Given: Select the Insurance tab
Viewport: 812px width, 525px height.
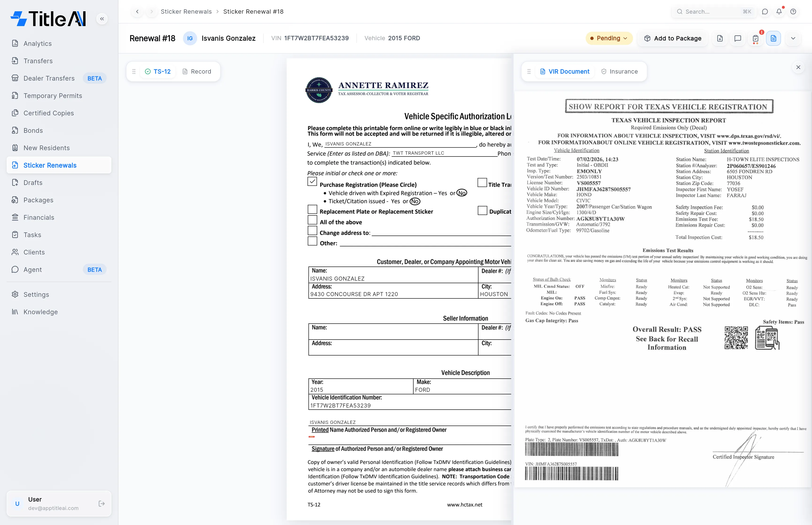Looking at the screenshot, I should pyautogui.click(x=620, y=71).
